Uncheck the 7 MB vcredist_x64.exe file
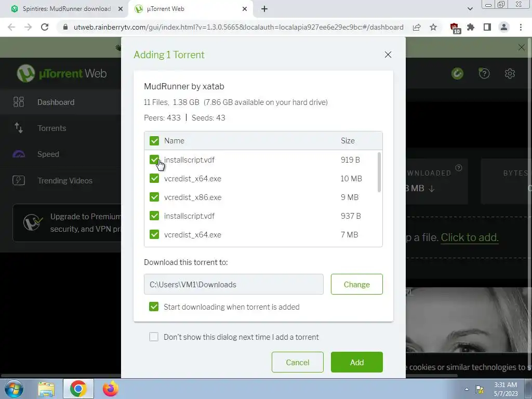 pyautogui.click(x=154, y=234)
